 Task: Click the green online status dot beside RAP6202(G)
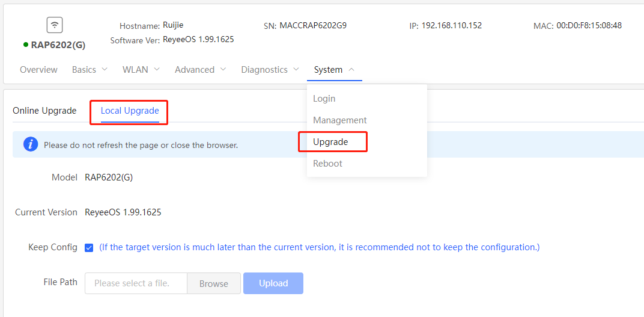26,45
